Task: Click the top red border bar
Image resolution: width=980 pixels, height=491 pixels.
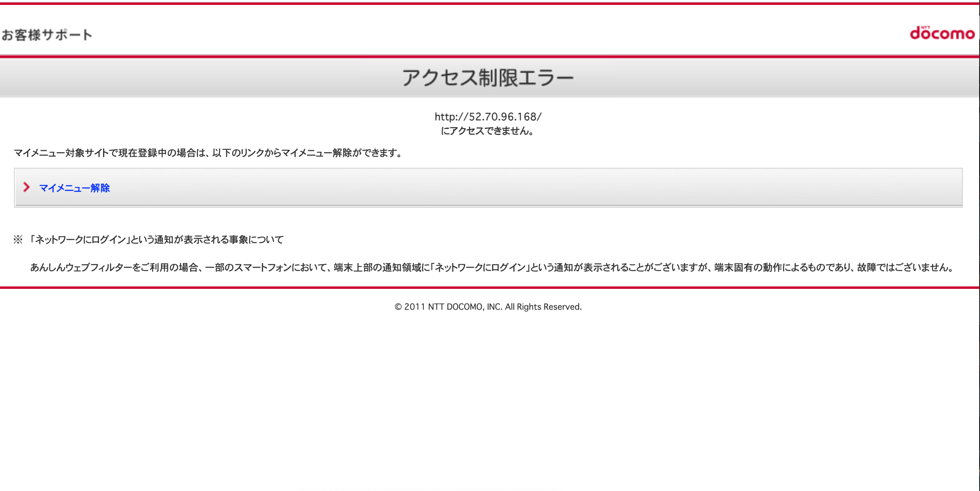Action: point(490,3)
